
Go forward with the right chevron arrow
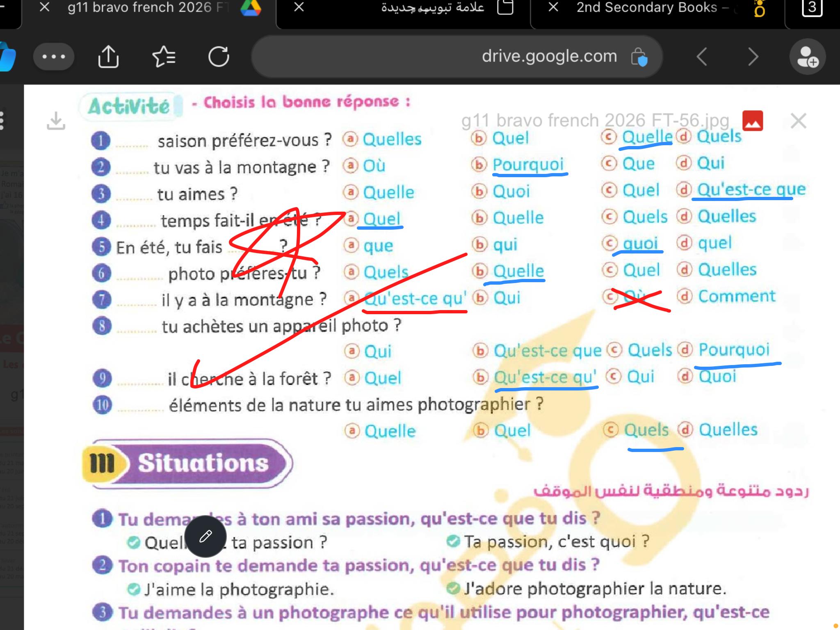[753, 57]
